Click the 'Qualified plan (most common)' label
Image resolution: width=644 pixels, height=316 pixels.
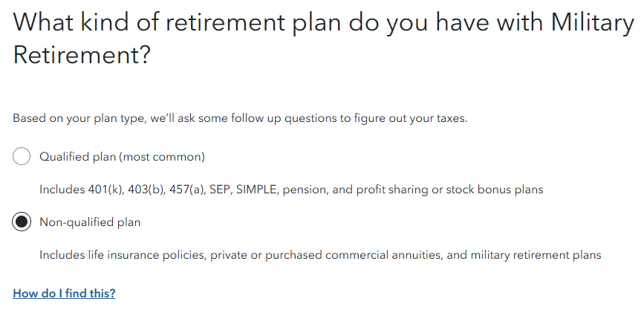122,157
